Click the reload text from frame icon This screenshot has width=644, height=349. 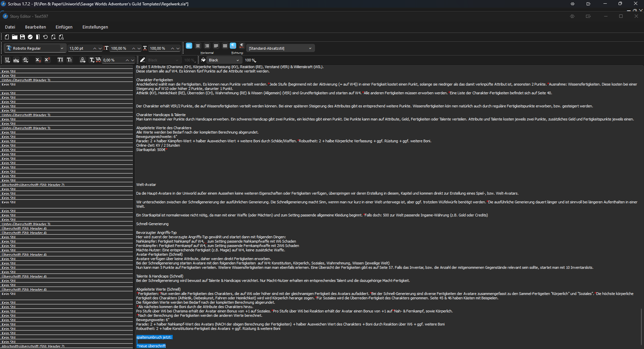45,37
